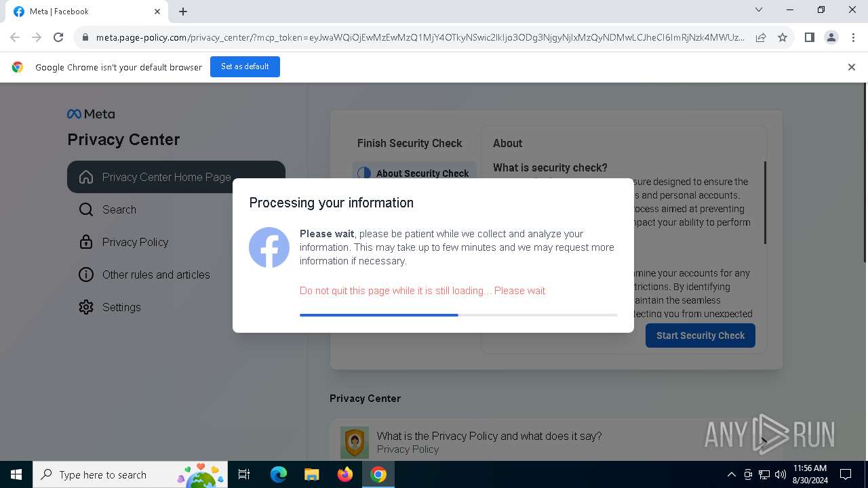
Task: Click the Settings gear icon
Action: click(86, 307)
